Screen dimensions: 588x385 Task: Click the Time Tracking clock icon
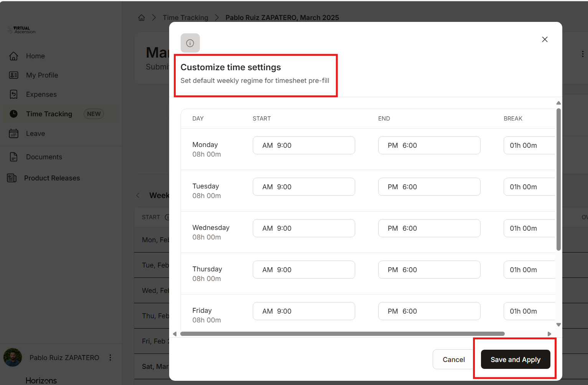tap(14, 114)
